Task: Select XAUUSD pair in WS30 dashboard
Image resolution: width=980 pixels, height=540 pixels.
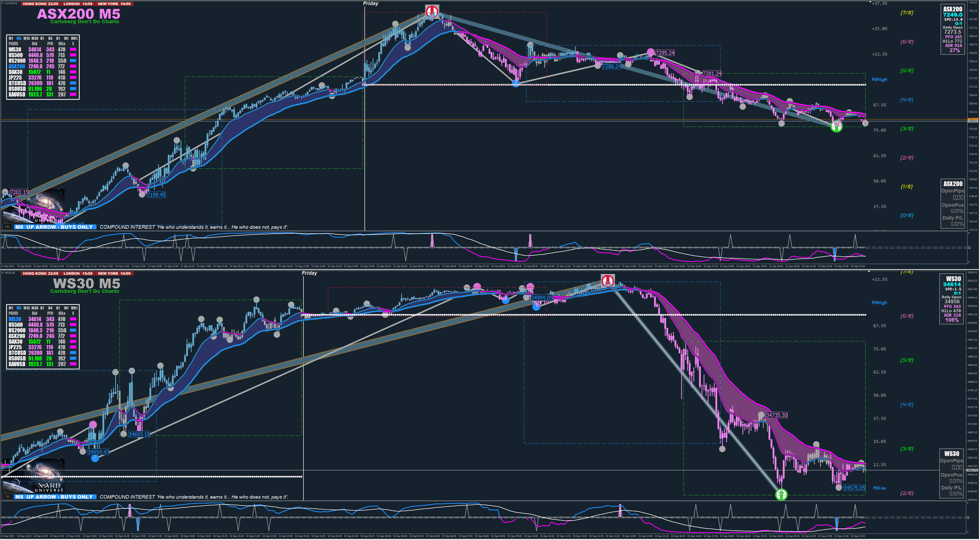Action: [17, 364]
